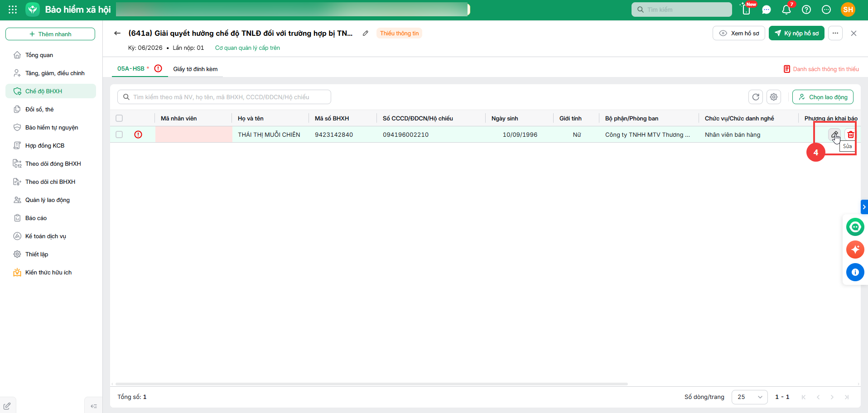Open the New mobile app icon
This screenshot has height=413, width=868.
[x=746, y=10]
